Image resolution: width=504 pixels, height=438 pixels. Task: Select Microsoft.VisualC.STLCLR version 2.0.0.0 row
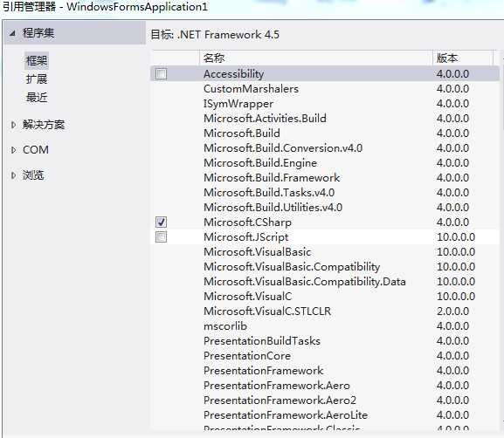click(325, 311)
